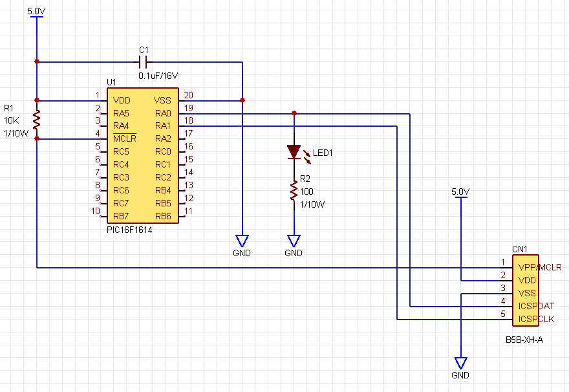
Task: Select the 0.1uF/16V value label
Action: tap(158, 76)
